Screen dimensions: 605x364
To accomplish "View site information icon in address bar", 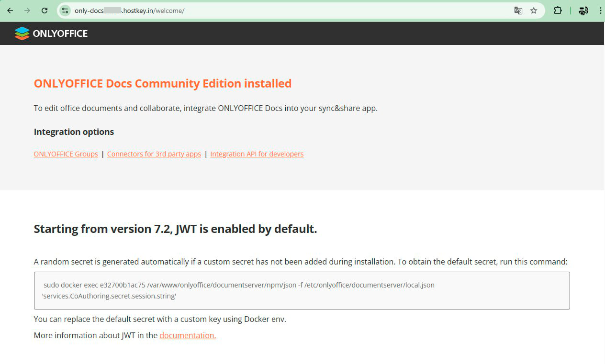I will pyautogui.click(x=66, y=11).
